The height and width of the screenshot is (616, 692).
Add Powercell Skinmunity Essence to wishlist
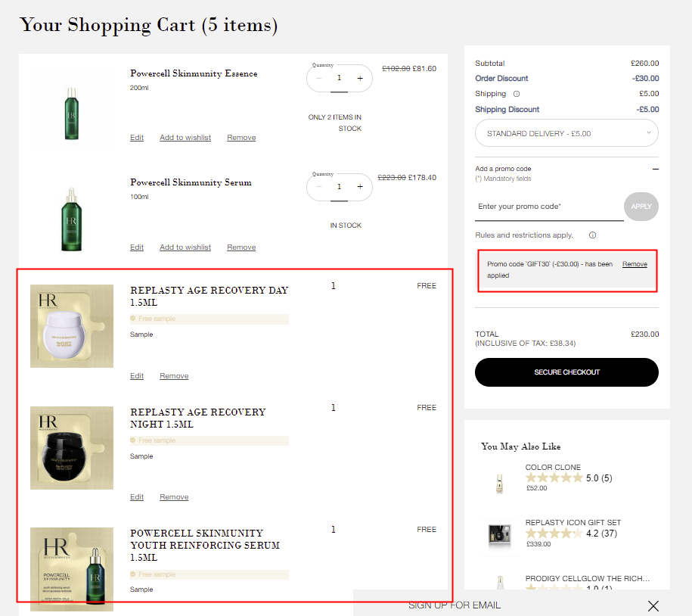click(185, 137)
